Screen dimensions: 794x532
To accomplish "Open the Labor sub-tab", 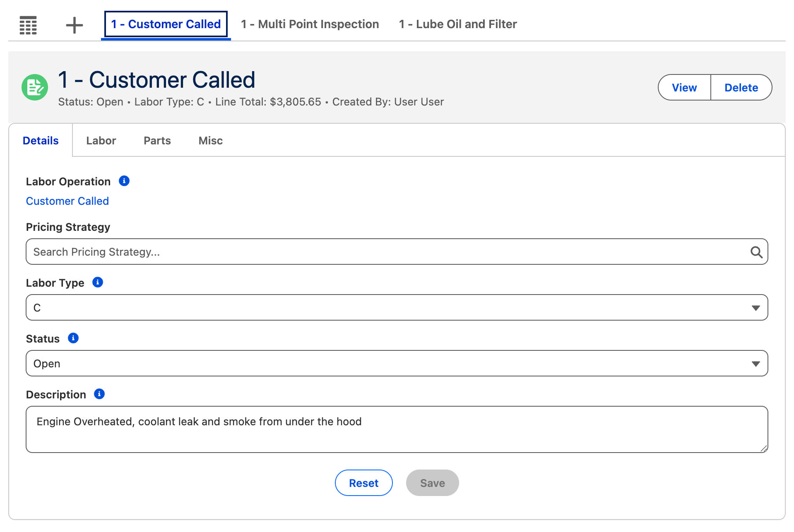I will pos(101,141).
